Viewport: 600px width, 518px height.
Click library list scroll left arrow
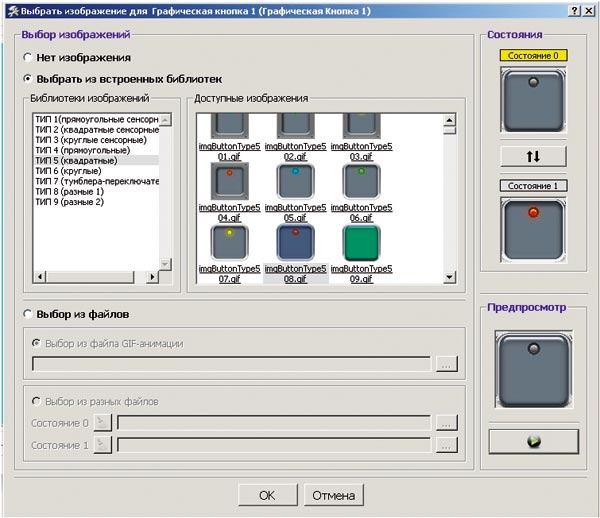pos(40,276)
